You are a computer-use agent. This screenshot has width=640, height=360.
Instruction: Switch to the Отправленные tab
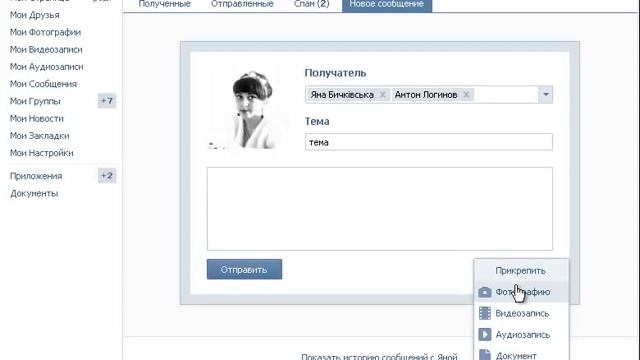click(242, 4)
